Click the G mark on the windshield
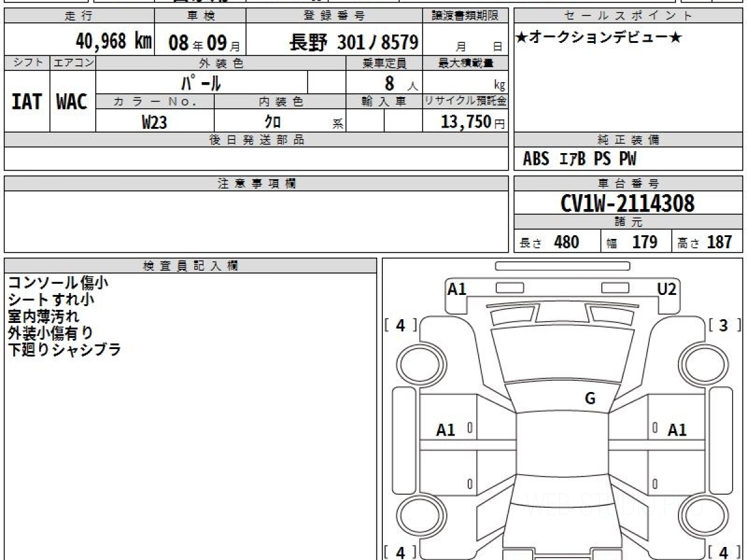 click(x=590, y=399)
